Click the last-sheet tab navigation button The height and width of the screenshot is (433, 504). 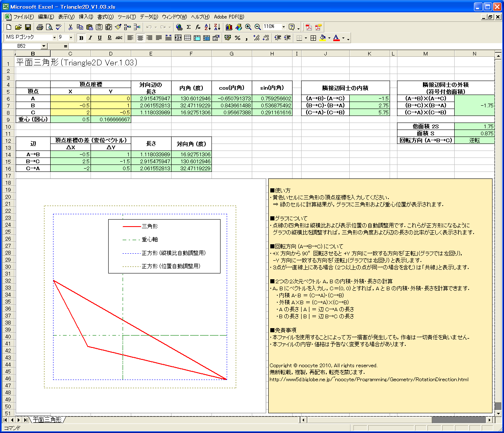pyautogui.click(x=26, y=420)
